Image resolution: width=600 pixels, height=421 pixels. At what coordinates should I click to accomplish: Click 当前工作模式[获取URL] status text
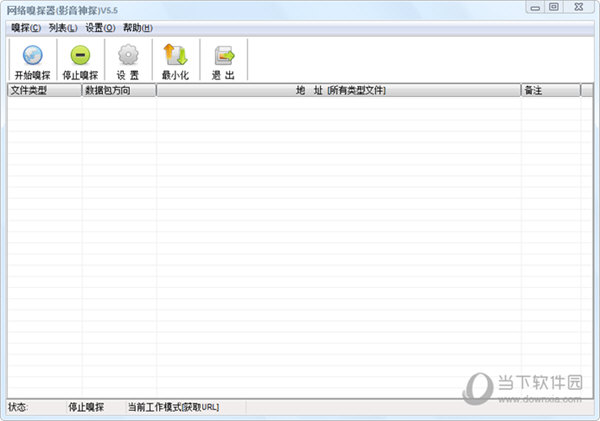[173, 407]
